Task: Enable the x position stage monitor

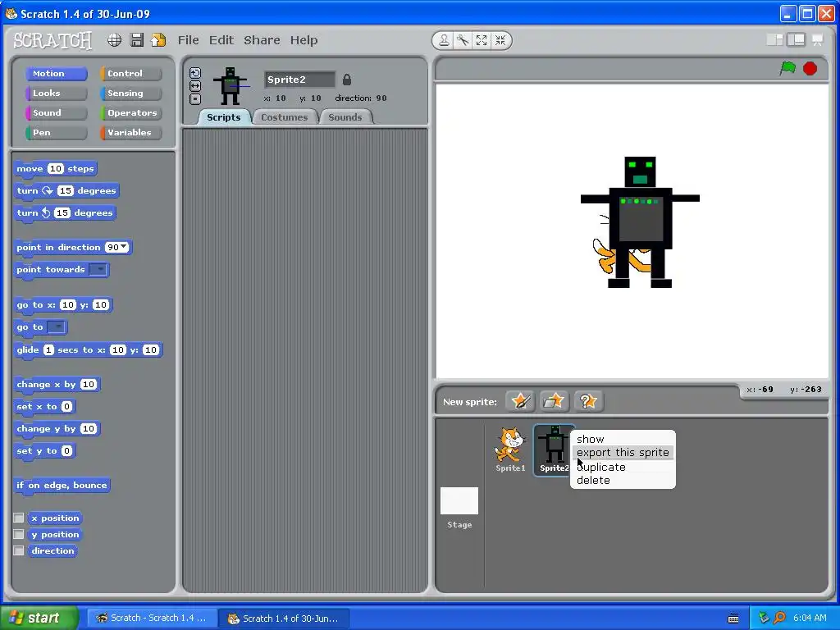Action: [19, 518]
